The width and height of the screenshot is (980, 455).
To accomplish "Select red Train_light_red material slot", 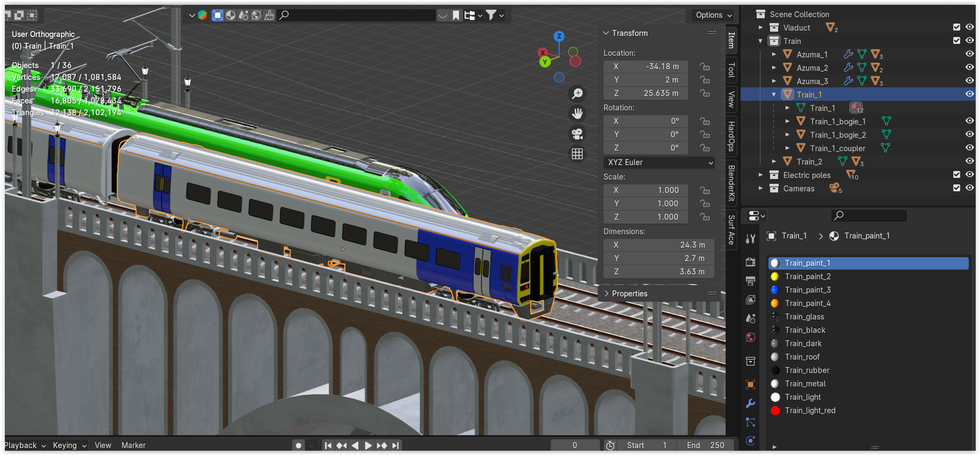I will 867,411.
